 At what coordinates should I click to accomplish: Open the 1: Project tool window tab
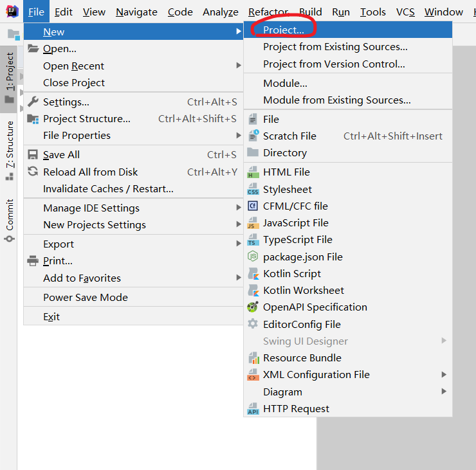point(9,78)
